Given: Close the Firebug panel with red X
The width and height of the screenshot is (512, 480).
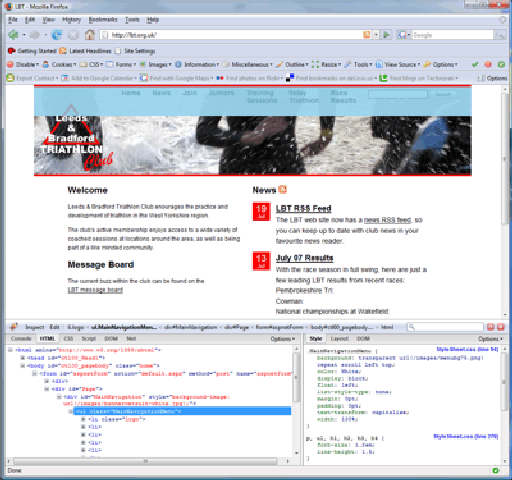Looking at the screenshot, I should [501, 327].
